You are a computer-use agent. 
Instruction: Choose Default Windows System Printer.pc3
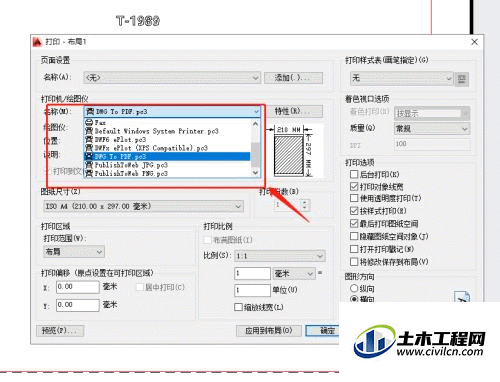pyautogui.click(x=167, y=131)
